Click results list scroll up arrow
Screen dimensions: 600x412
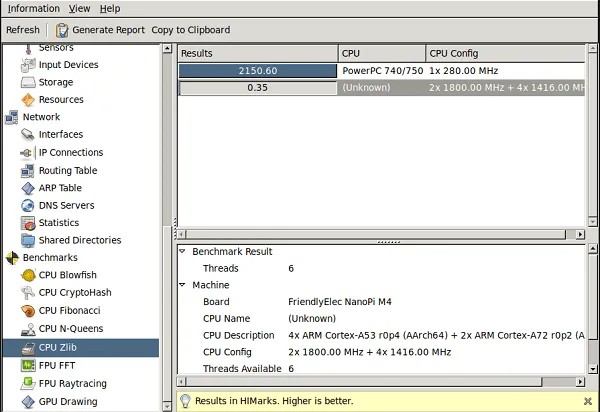(592, 49)
